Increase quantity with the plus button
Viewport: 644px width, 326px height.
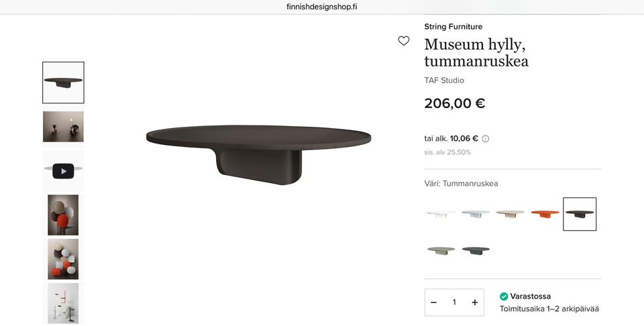(x=475, y=303)
